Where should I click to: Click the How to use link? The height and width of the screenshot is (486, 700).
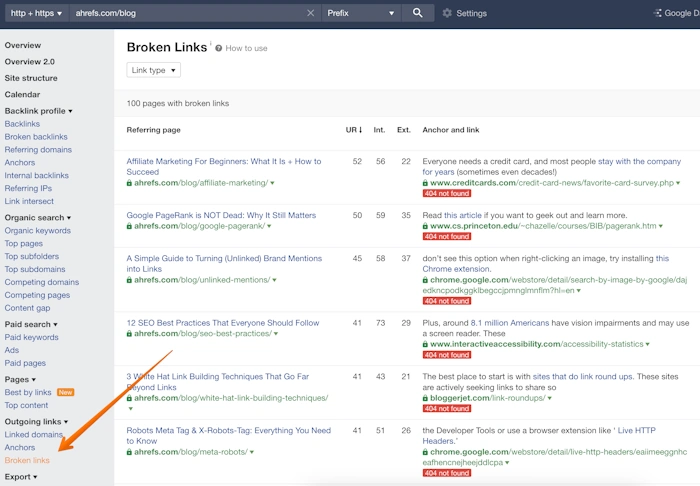(246, 48)
